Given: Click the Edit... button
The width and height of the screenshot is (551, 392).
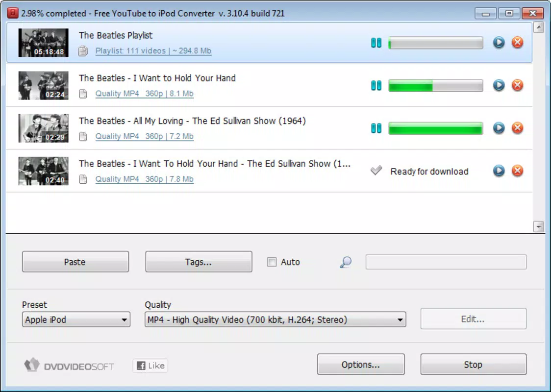Looking at the screenshot, I should pos(474,319).
